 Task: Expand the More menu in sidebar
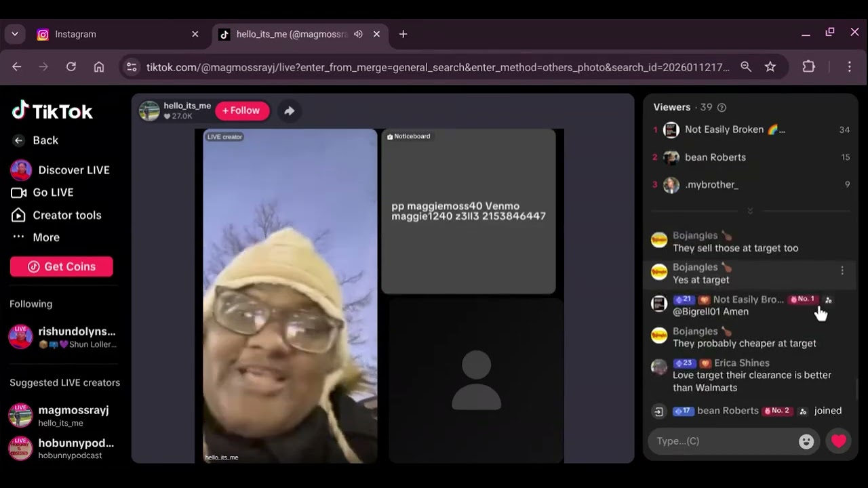37,237
